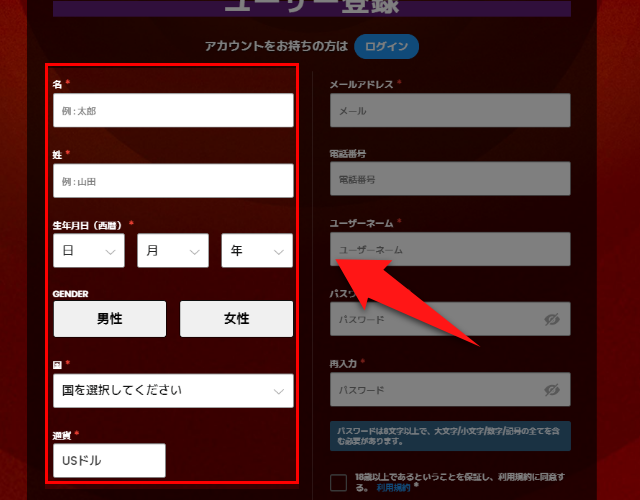The height and width of the screenshot is (500, 640).
Task: Open the 日 day dropdown
Action: pos(88,251)
